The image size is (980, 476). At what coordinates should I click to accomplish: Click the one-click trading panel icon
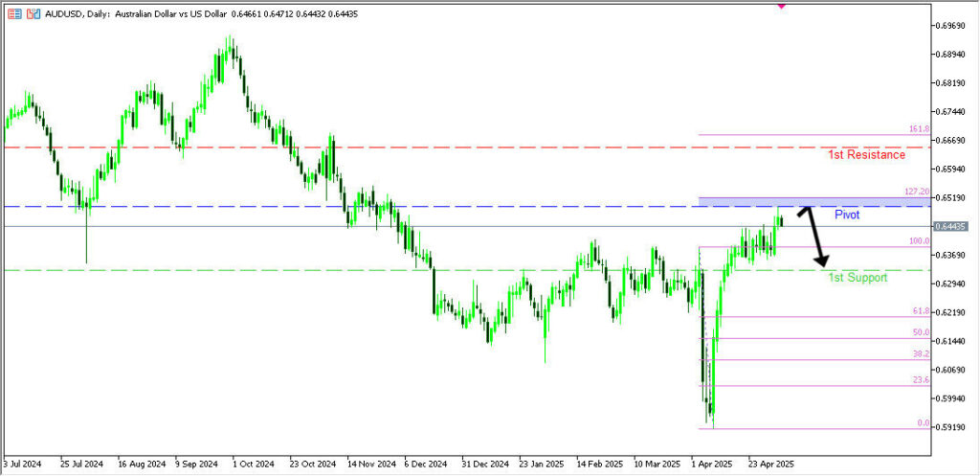point(14,15)
